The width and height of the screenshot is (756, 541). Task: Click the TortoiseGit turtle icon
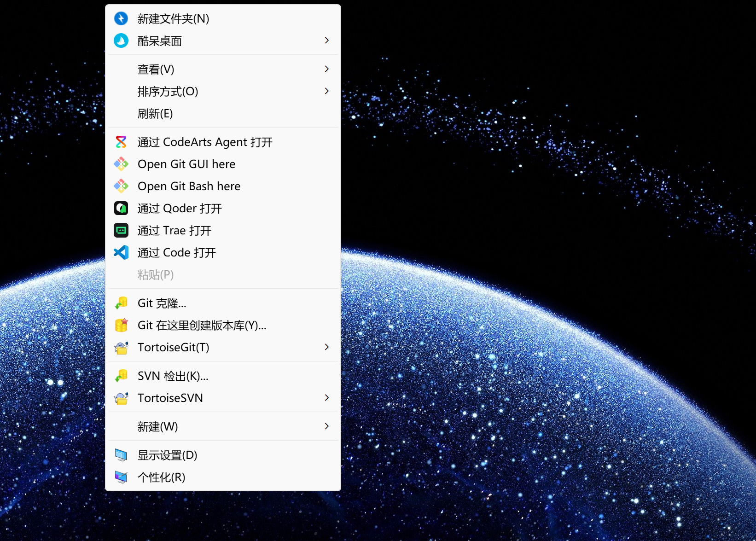pyautogui.click(x=121, y=347)
